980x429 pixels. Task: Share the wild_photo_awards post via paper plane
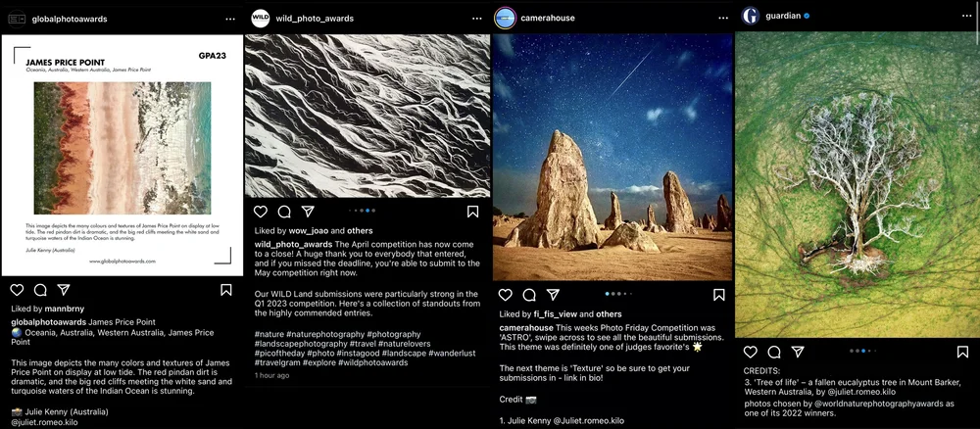[x=308, y=211]
